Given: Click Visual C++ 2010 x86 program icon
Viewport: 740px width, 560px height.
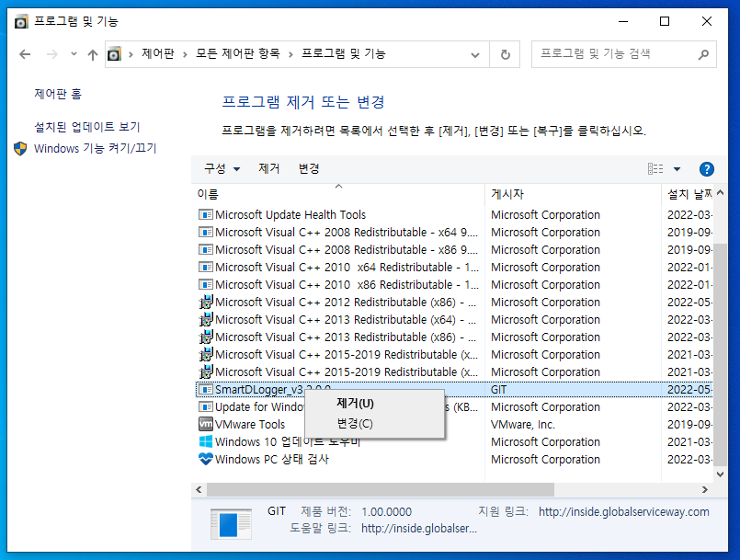Looking at the screenshot, I should [205, 285].
